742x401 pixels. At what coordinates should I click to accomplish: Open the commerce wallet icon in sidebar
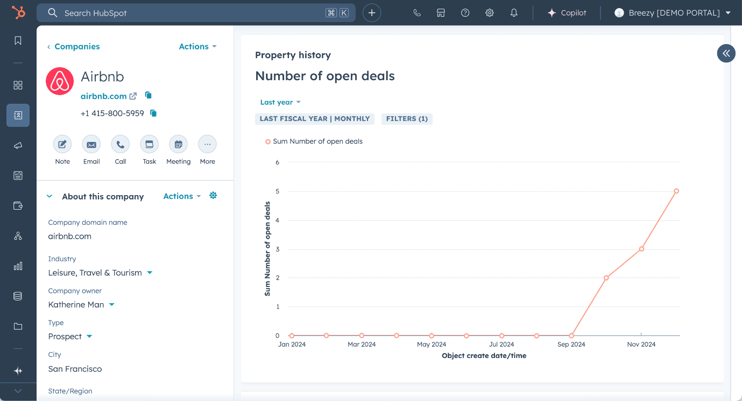[18, 206]
